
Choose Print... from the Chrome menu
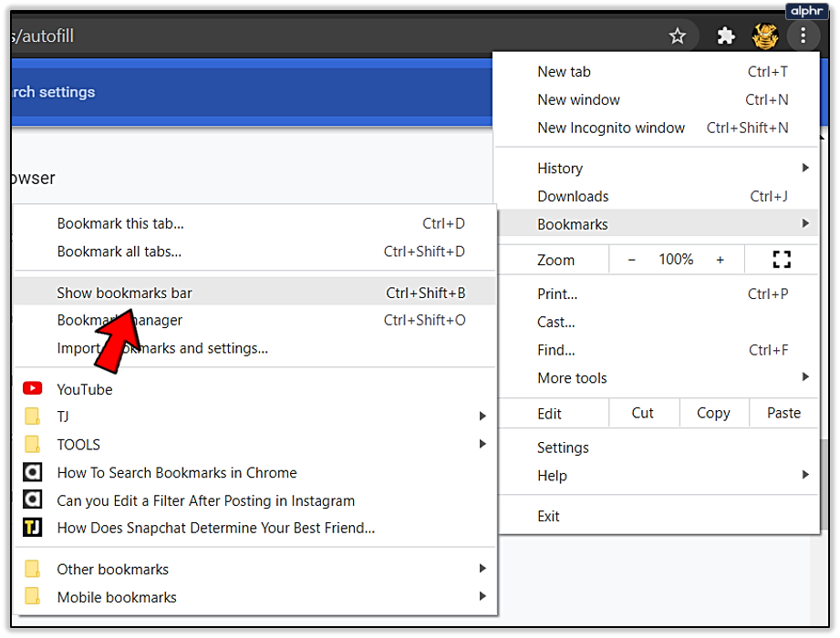[657, 293]
